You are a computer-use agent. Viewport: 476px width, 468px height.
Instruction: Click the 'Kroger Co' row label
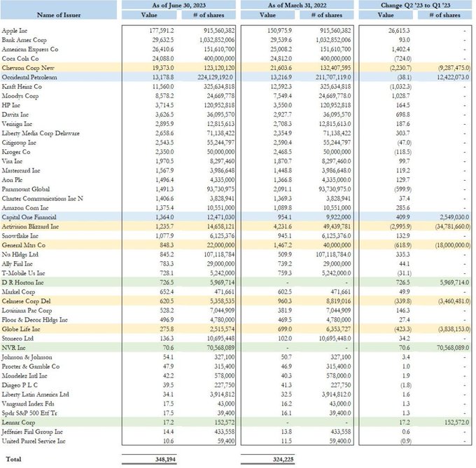click(x=16, y=152)
